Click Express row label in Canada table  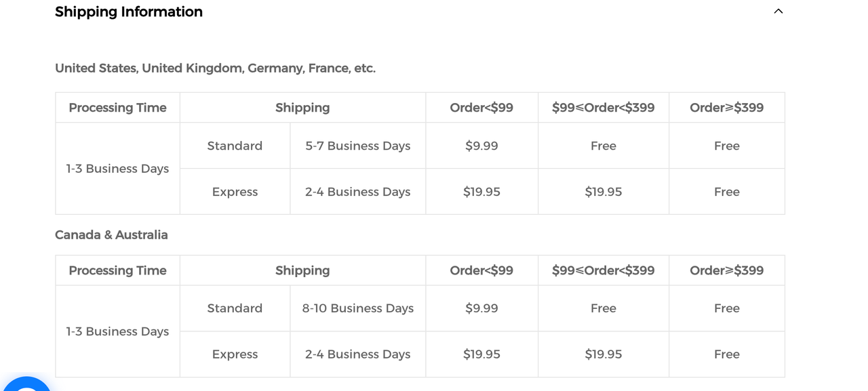point(235,354)
